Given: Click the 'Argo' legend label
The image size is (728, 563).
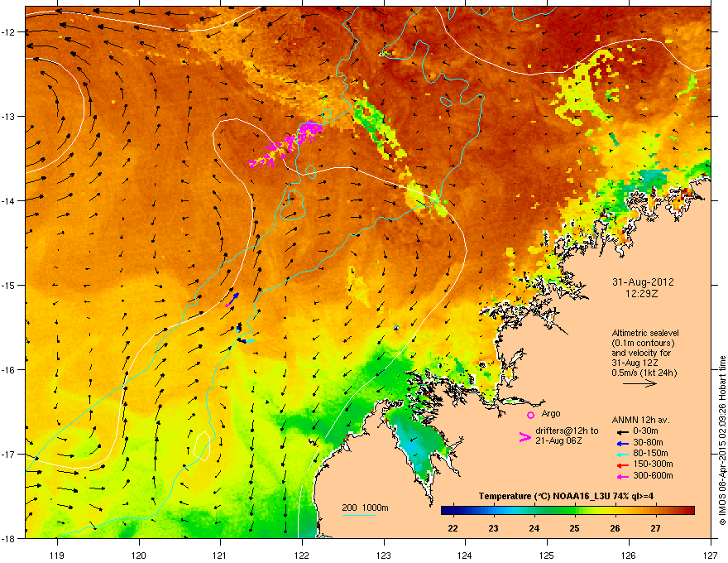Looking at the screenshot, I should point(551,413).
